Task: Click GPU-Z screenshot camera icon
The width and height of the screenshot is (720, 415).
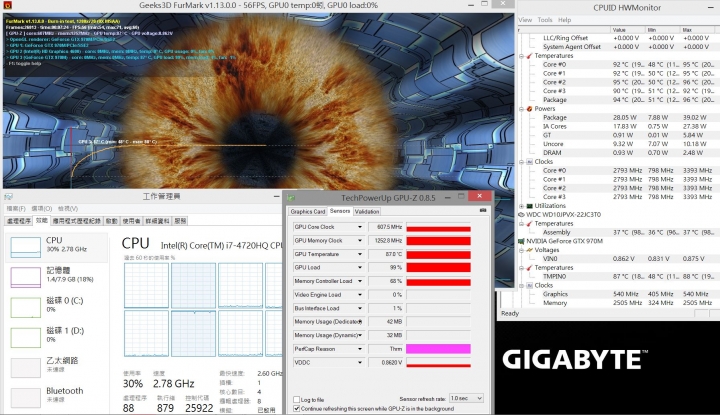Action: click(483, 210)
